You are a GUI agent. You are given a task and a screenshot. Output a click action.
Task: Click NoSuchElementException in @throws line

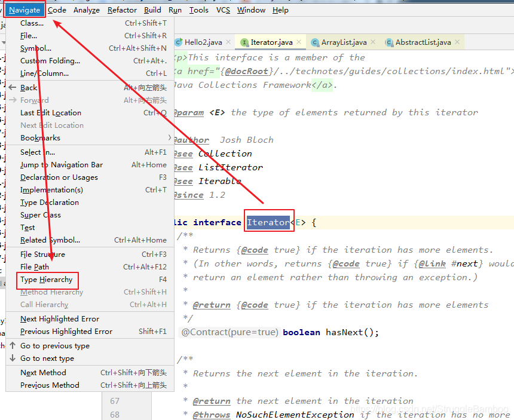pyautogui.click(x=295, y=415)
